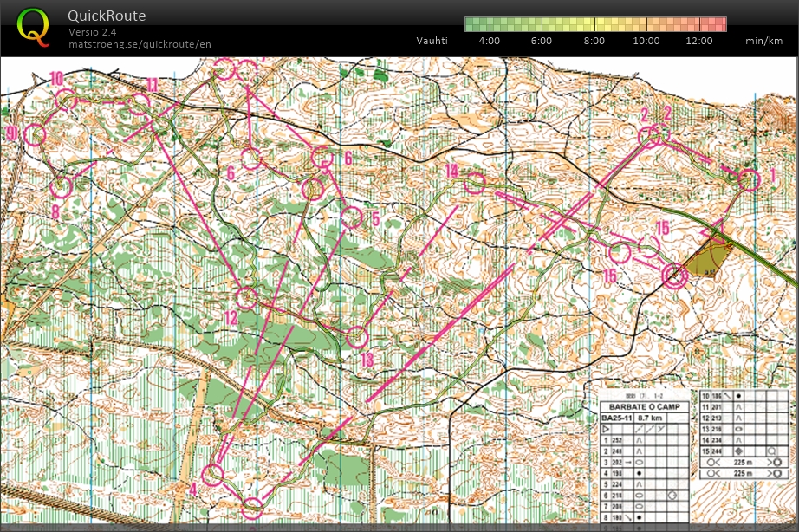Click control circle 1 on the map
799x532 pixels.
(x=749, y=179)
